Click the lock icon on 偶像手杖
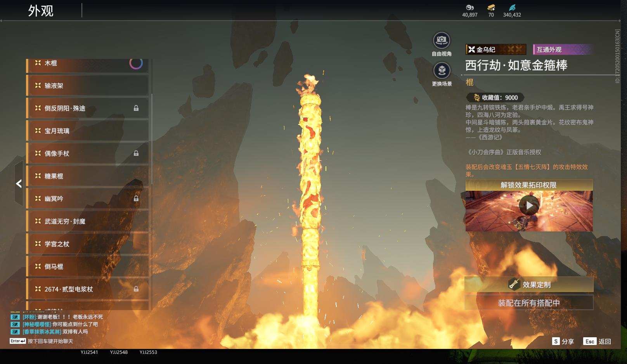This screenshot has height=364, width=627. point(136,153)
